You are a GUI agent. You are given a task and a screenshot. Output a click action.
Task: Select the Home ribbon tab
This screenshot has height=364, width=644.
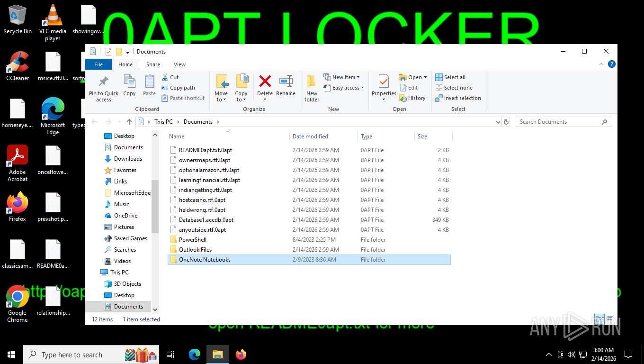(125, 64)
